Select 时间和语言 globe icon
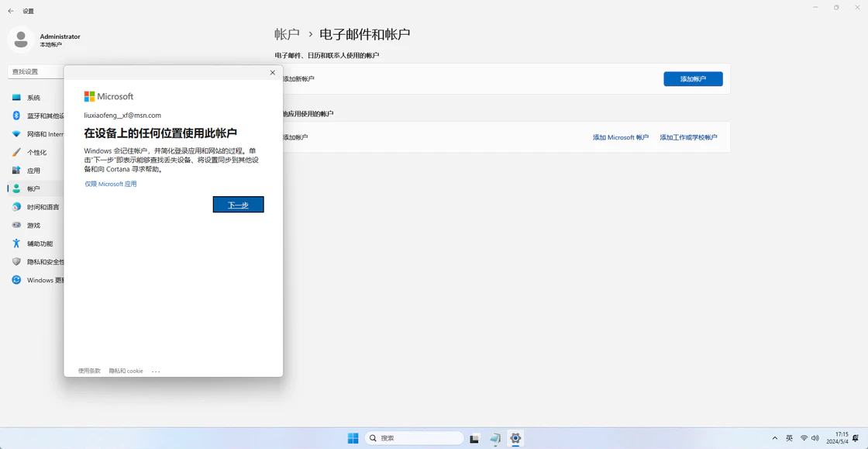 pos(16,207)
